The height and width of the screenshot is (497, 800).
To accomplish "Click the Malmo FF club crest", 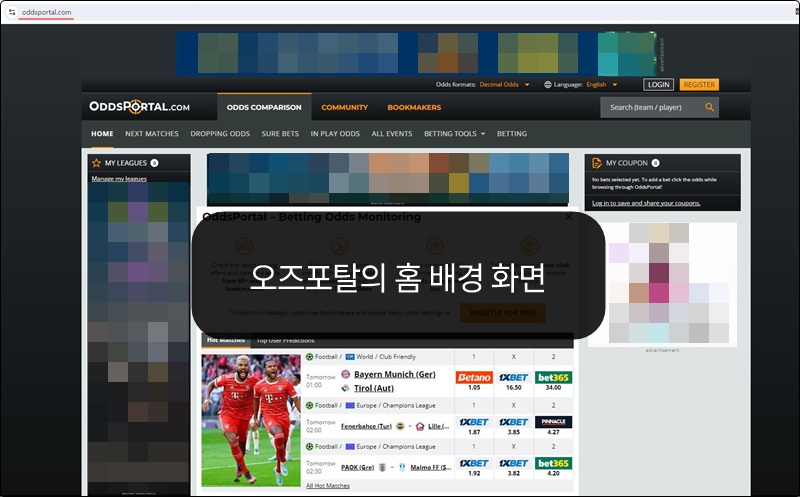I will tap(402, 467).
